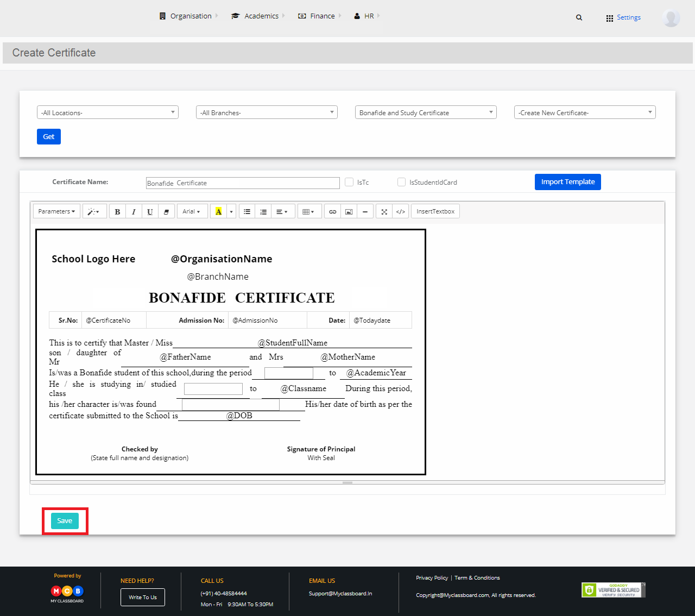Click the @CertificateNo cell
Viewport: 695px width, 616px height.
114,320
